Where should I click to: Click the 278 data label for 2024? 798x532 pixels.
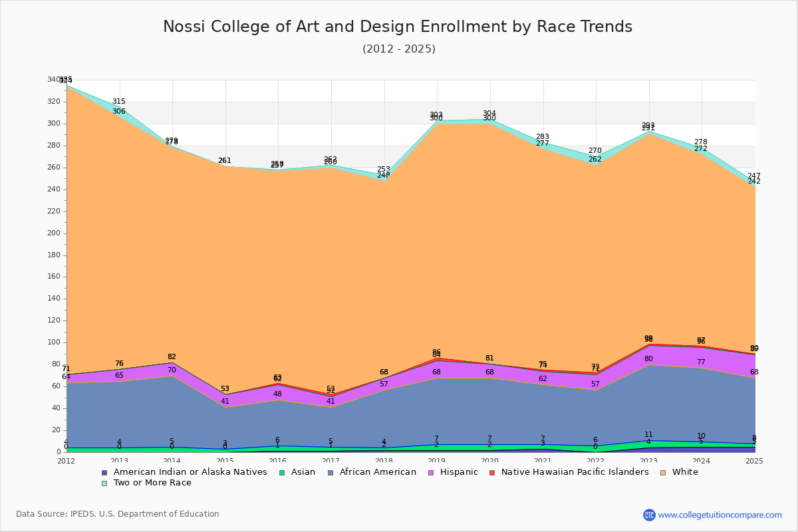pyautogui.click(x=701, y=142)
